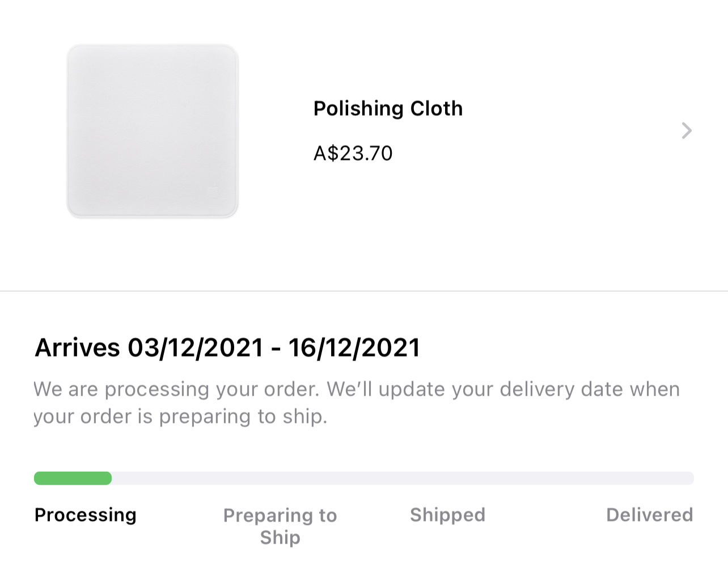Click the horizontal divider below the product row

[x=364, y=291]
